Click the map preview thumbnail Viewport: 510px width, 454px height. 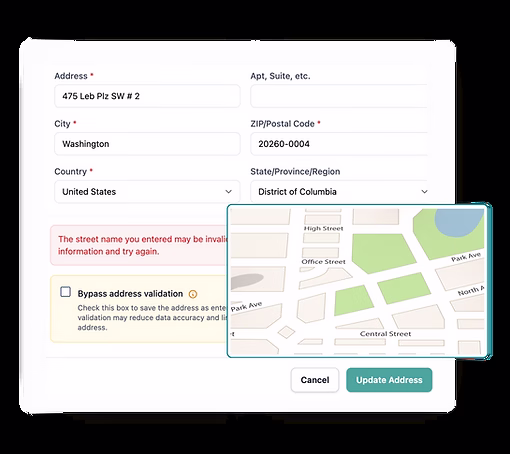coord(357,281)
